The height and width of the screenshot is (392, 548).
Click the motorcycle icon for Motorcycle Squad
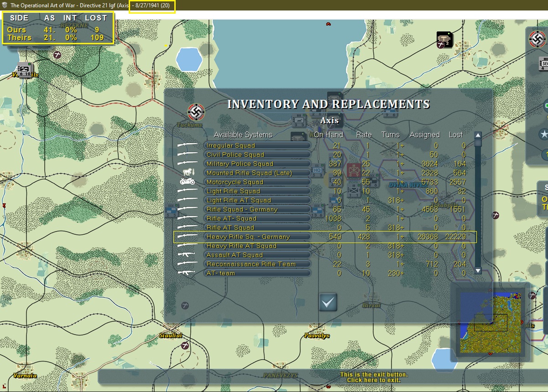click(187, 182)
